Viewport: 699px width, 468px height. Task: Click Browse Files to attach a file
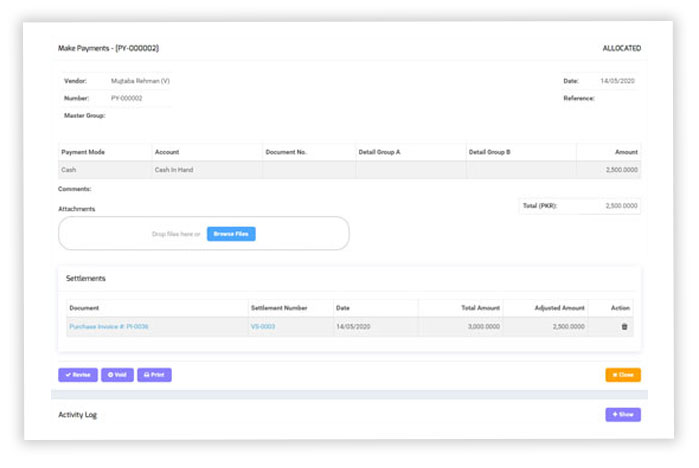click(x=231, y=234)
